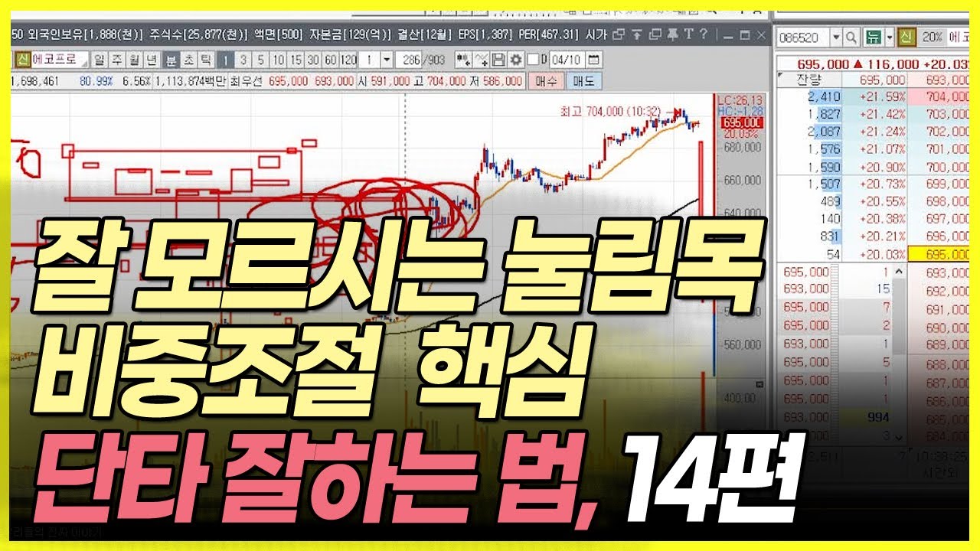Click the overlapping-windows icon in the title bar
The height and width of the screenshot is (551, 980).
[618, 34]
